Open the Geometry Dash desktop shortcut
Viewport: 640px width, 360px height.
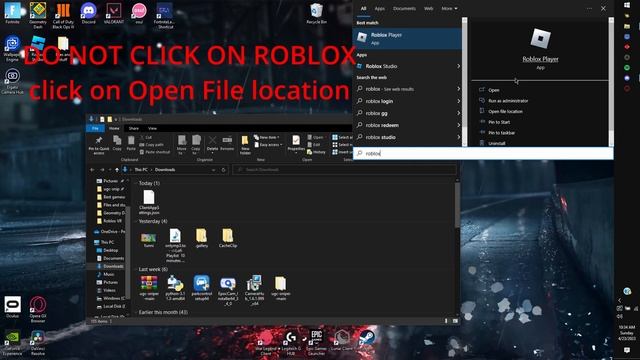point(38,16)
